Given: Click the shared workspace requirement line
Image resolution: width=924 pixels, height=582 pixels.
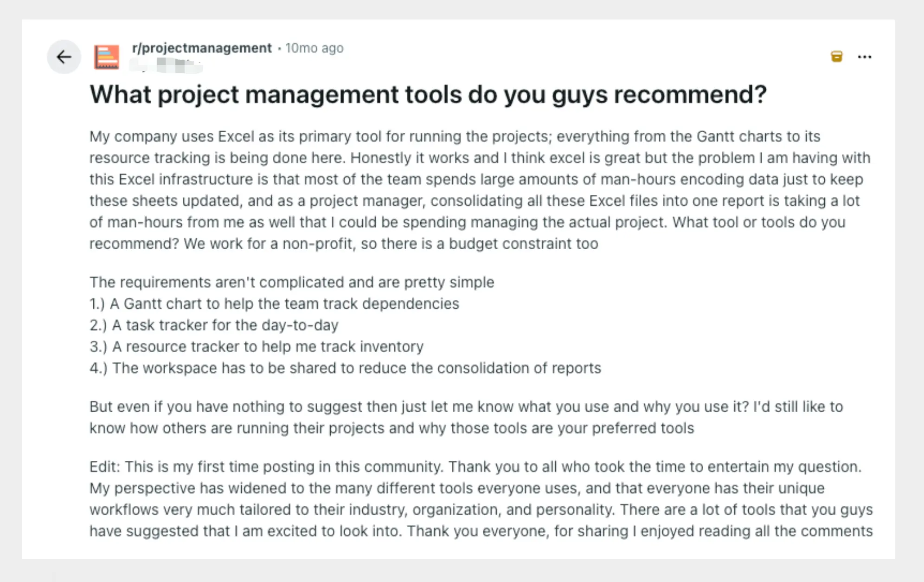Looking at the screenshot, I should coord(345,368).
